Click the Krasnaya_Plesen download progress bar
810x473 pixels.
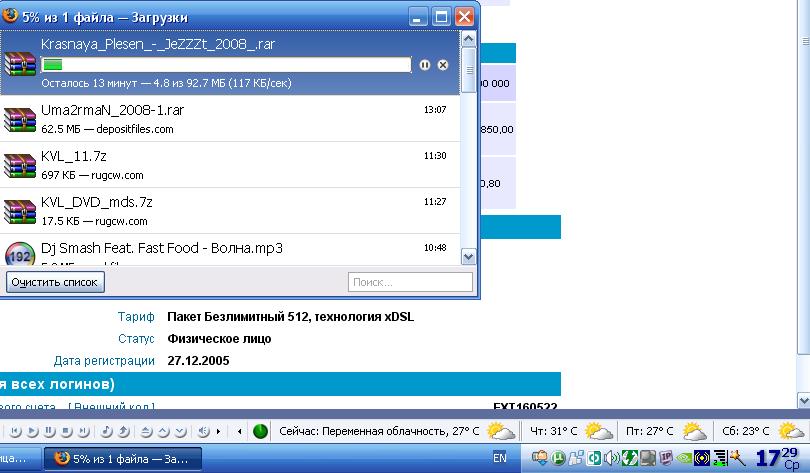click(226, 65)
